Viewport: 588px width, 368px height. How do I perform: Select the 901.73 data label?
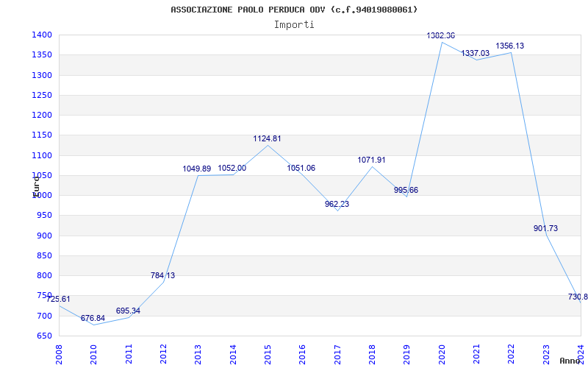click(545, 229)
